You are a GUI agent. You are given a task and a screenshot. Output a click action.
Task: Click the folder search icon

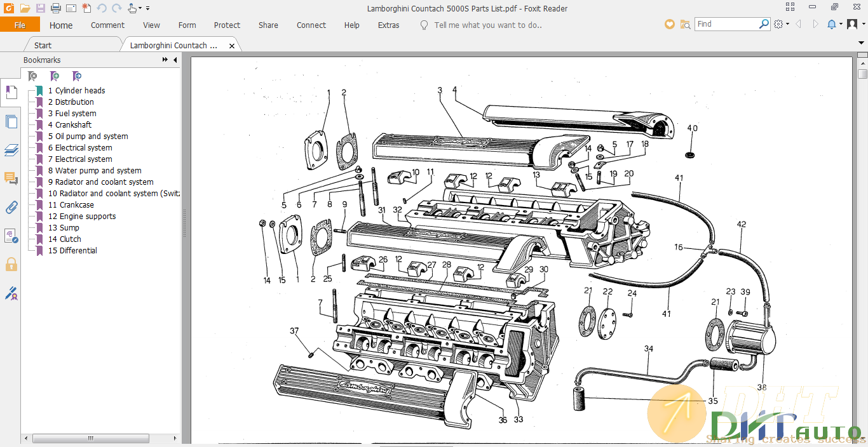pyautogui.click(x=685, y=24)
